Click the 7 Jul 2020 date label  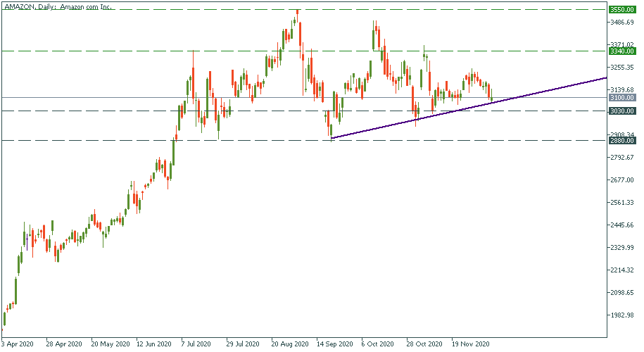pyautogui.click(x=196, y=345)
